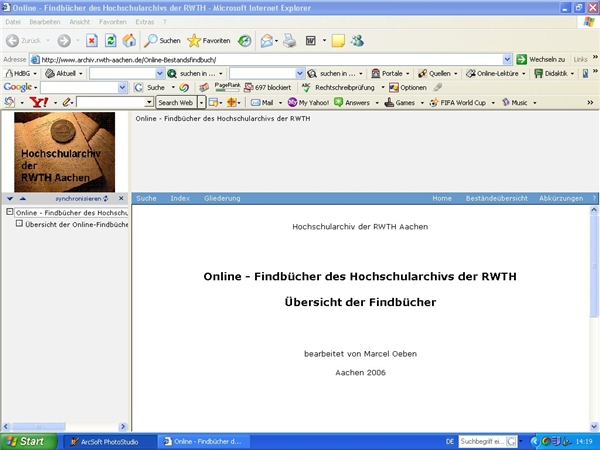Open the address bar dropdown arrow
Viewport: 600px width, 450px height.
pos(507,59)
